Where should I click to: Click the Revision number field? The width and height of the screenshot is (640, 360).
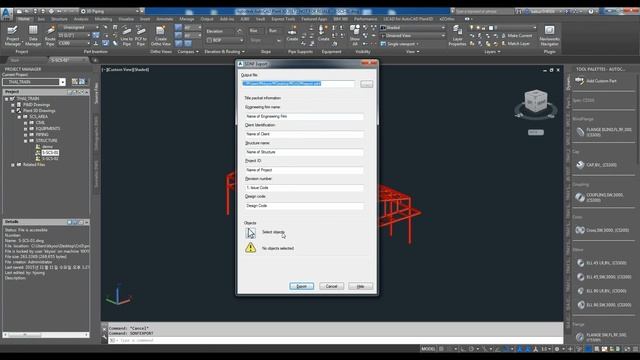[304, 188]
